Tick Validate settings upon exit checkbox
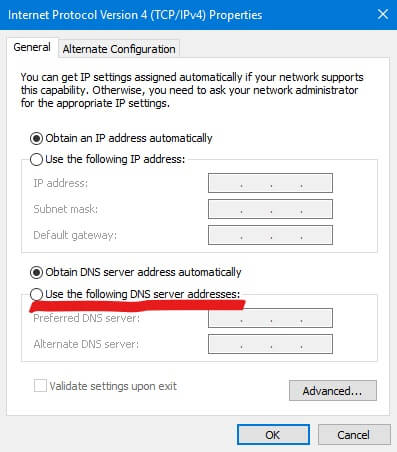Image resolution: width=397 pixels, height=452 pixels. pos(40,386)
